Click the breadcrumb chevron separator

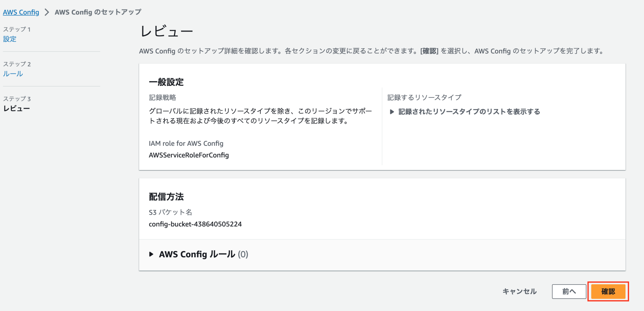point(47,12)
